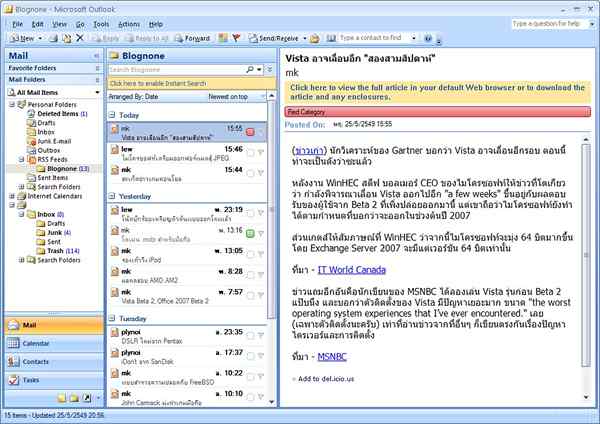The image size is (600, 424).
Task: Select the Junk E-mail folder
Action: [x=49, y=141]
